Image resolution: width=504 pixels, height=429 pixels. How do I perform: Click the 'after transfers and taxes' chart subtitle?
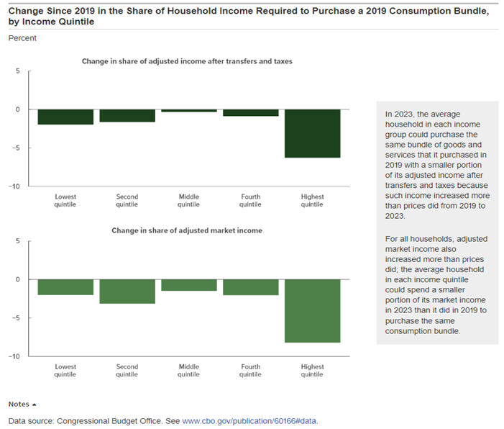[187, 62]
